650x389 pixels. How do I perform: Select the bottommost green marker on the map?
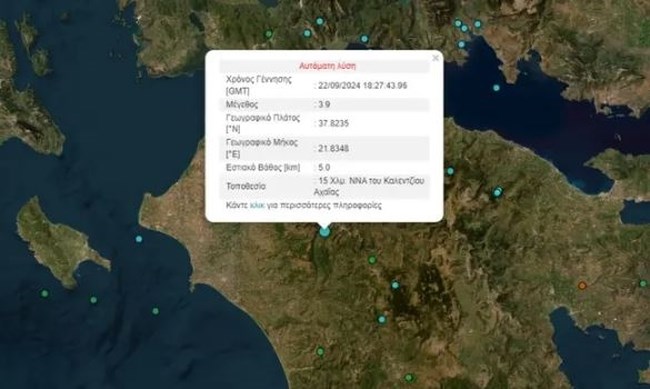(409, 378)
